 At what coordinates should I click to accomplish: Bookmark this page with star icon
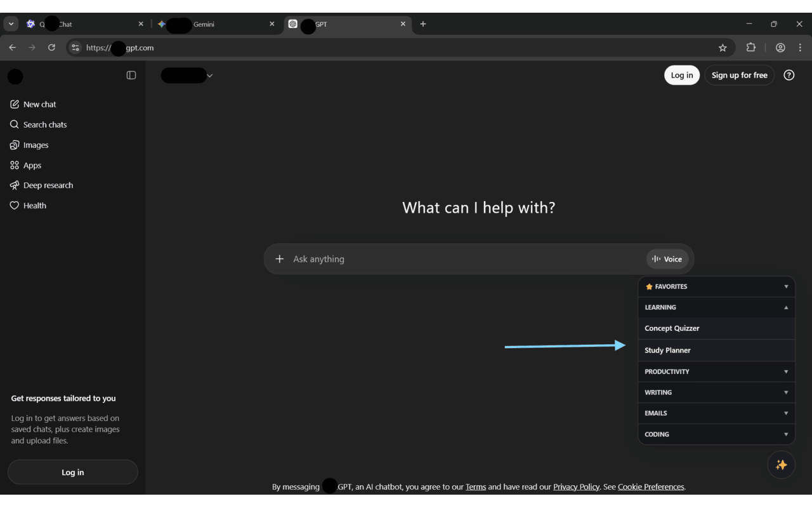(x=723, y=48)
